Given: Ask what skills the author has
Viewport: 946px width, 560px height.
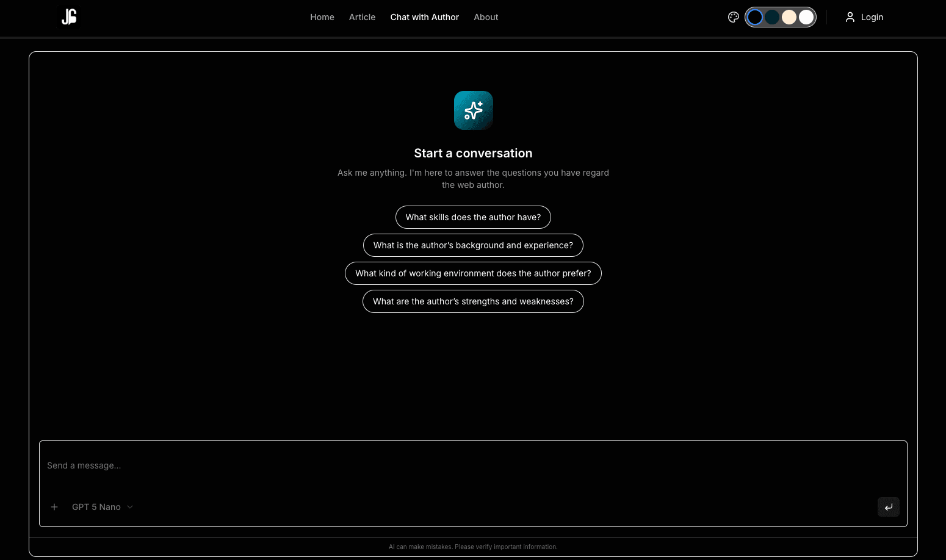Looking at the screenshot, I should point(473,217).
